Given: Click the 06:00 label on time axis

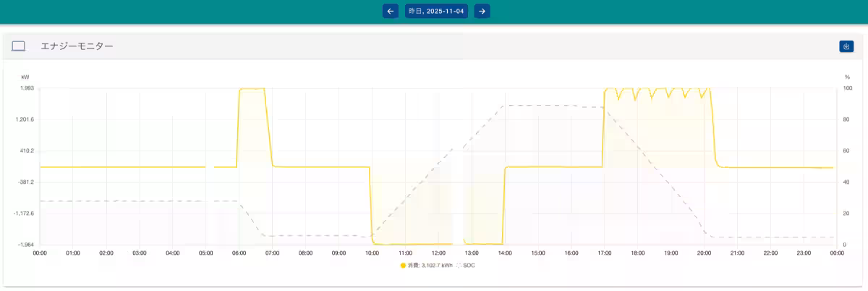Looking at the screenshot, I should [x=239, y=253].
